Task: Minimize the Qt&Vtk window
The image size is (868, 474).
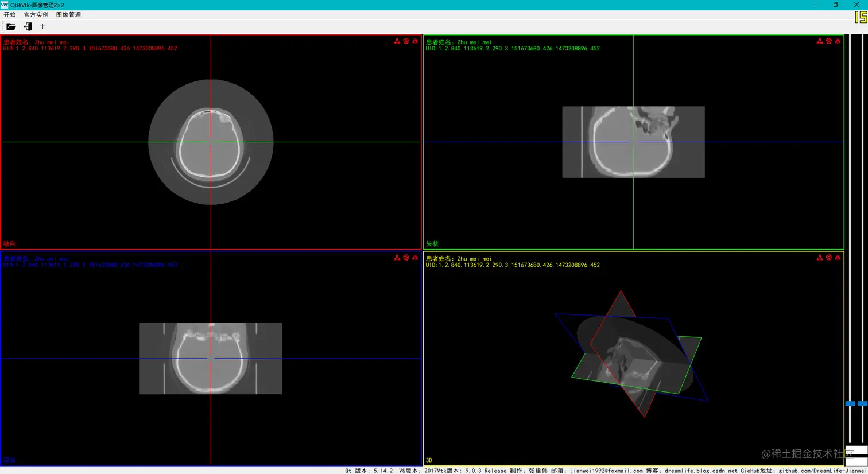Action: tap(815, 5)
